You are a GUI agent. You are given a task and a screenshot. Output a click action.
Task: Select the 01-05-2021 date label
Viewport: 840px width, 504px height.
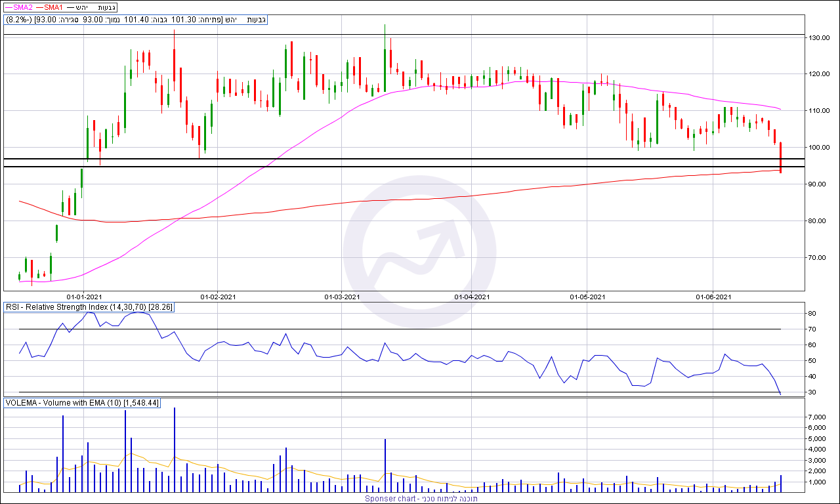[x=587, y=297]
